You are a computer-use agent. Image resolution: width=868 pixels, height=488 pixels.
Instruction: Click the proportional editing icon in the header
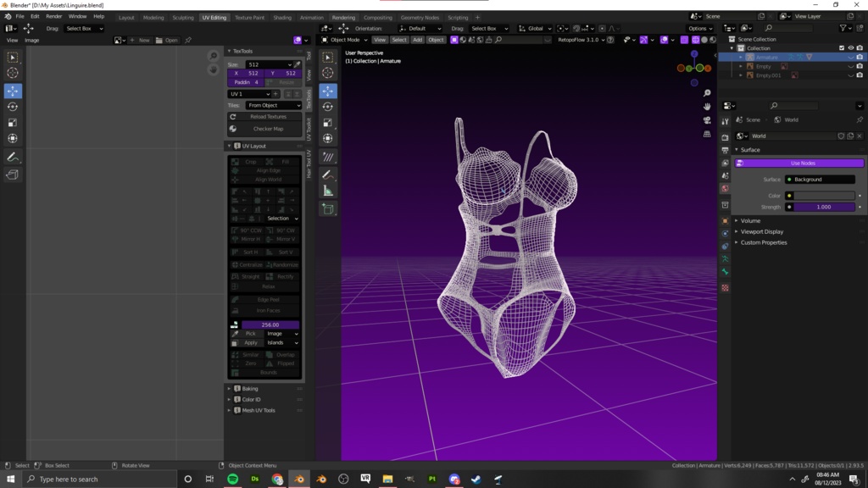point(602,28)
